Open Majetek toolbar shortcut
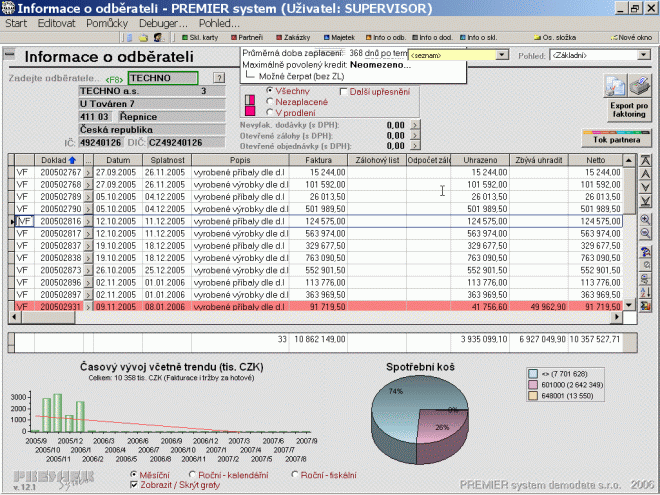Image resolution: width=660 pixels, height=495 pixels. pyautogui.click(x=339, y=37)
